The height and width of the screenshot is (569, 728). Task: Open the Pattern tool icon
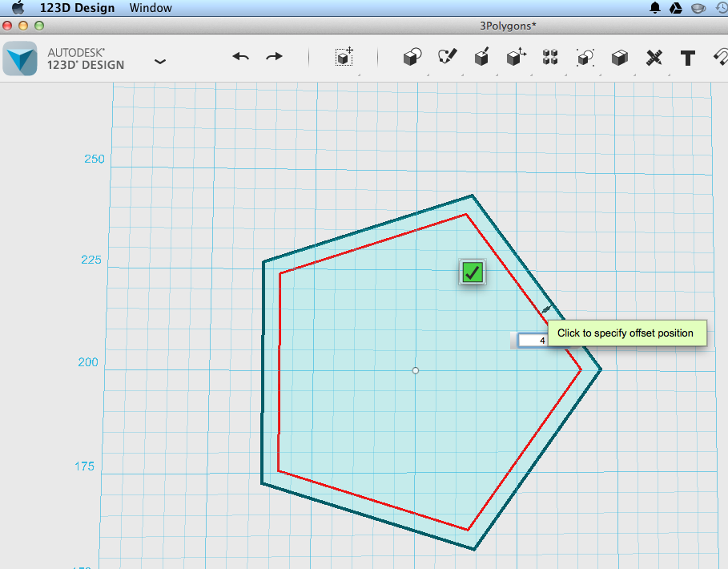[550, 58]
